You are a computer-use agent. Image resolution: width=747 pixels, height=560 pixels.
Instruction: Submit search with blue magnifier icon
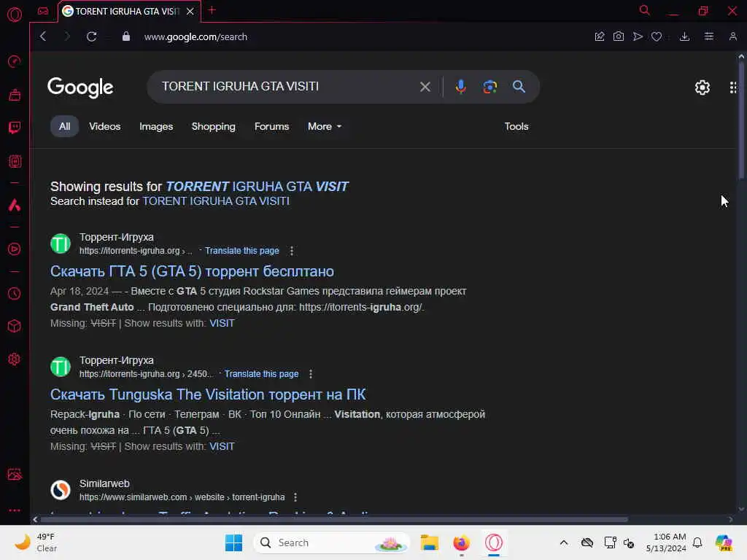[x=519, y=87]
